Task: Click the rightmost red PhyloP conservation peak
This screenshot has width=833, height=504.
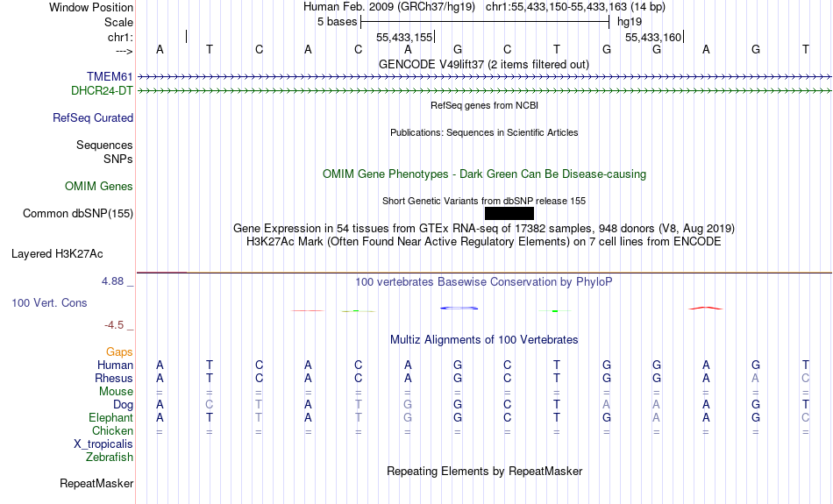Action: (x=706, y=308)
